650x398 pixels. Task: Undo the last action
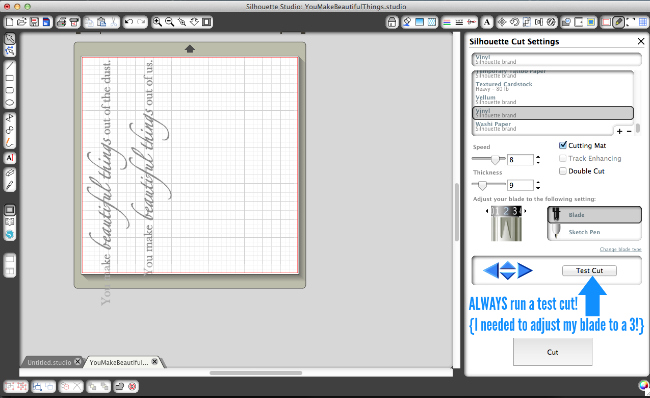click(x=129, y=22)
